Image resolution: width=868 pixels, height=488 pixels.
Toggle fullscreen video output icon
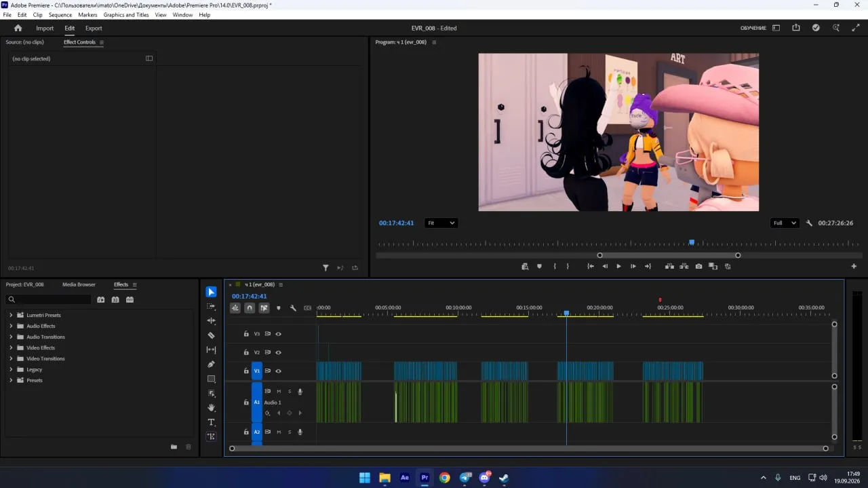pyautogui.click(x=856, y=28)
